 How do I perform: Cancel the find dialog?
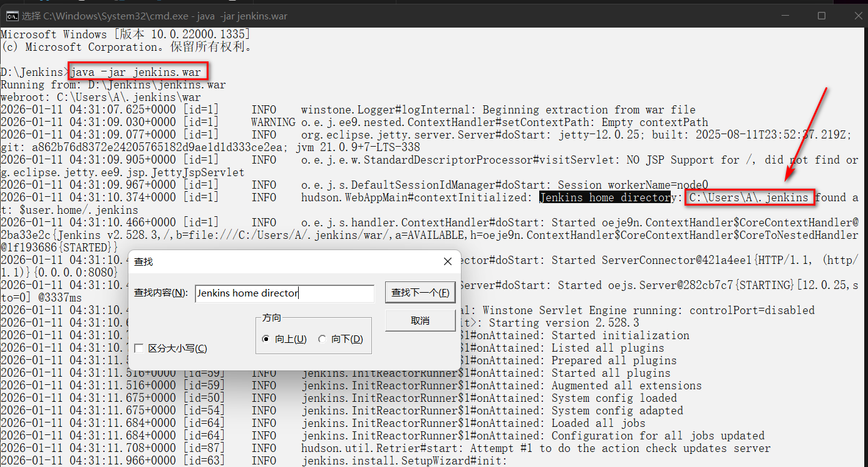tap(420, 321)
